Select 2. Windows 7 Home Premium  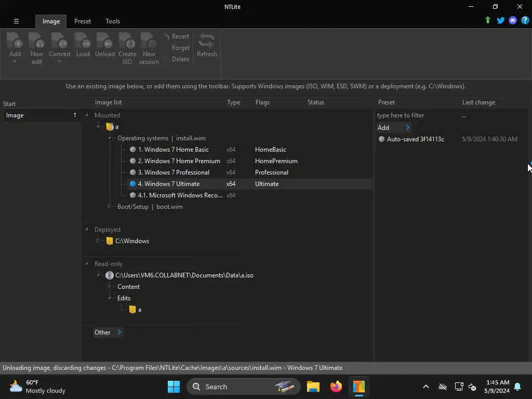click(179, 161)
